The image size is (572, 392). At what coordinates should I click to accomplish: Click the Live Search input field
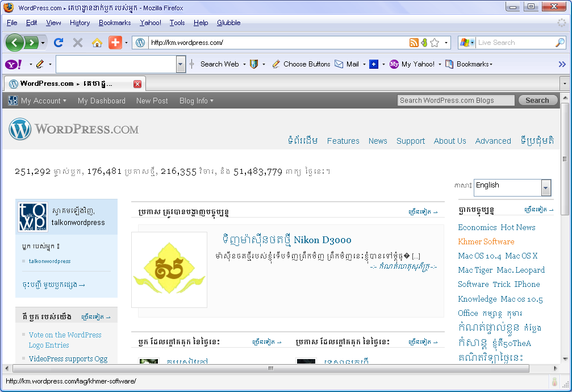click(x=515, y=43)
